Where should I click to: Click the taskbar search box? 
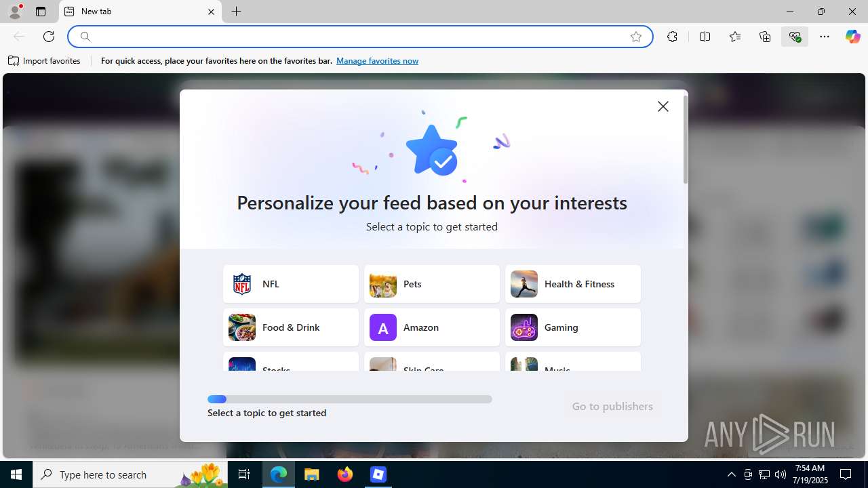(x=132, y=474)
